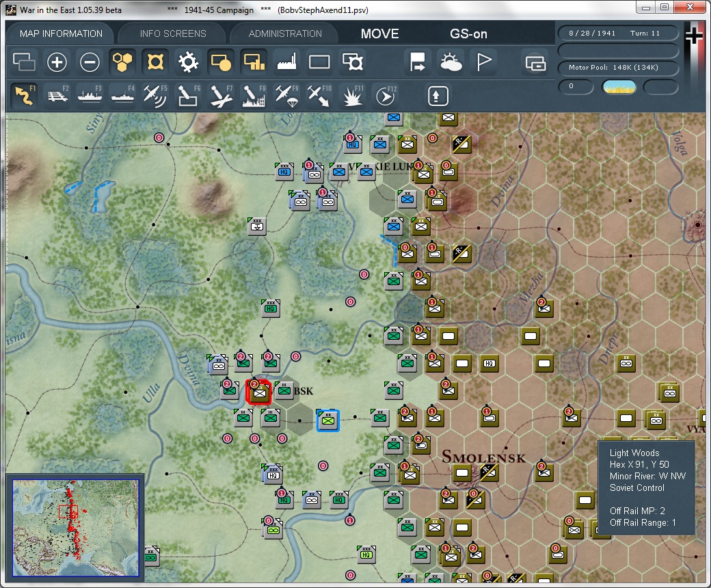The height and width of the screenshot is (588, 711).
Task: Open the MAP INFORMATION tab
Action: [x=62, y=34]
